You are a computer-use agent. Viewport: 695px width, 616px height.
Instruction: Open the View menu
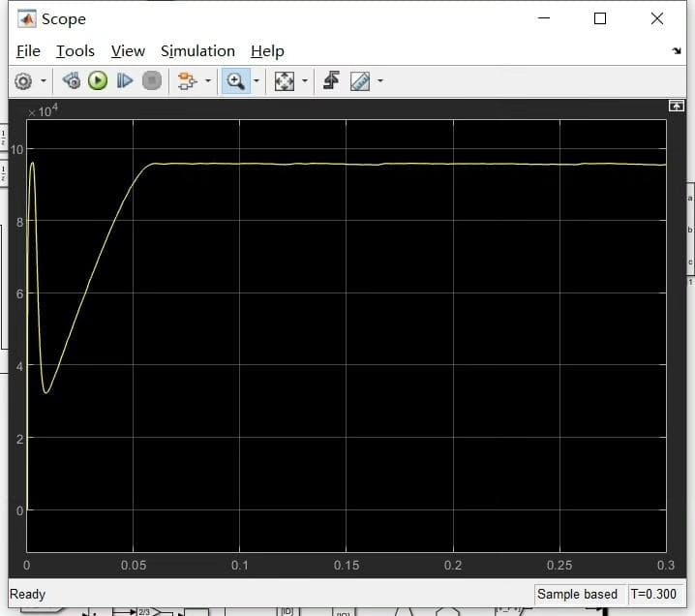pos(128,51)
